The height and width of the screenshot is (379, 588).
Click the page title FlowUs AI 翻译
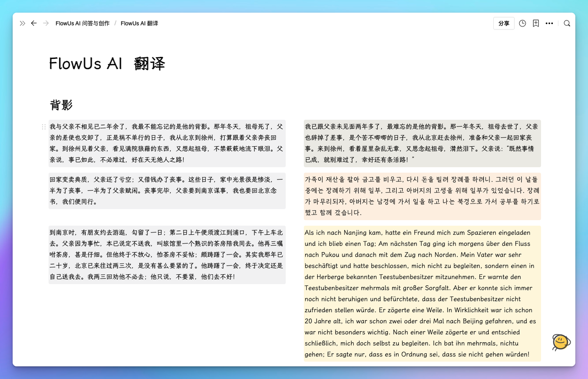(107, 64)
